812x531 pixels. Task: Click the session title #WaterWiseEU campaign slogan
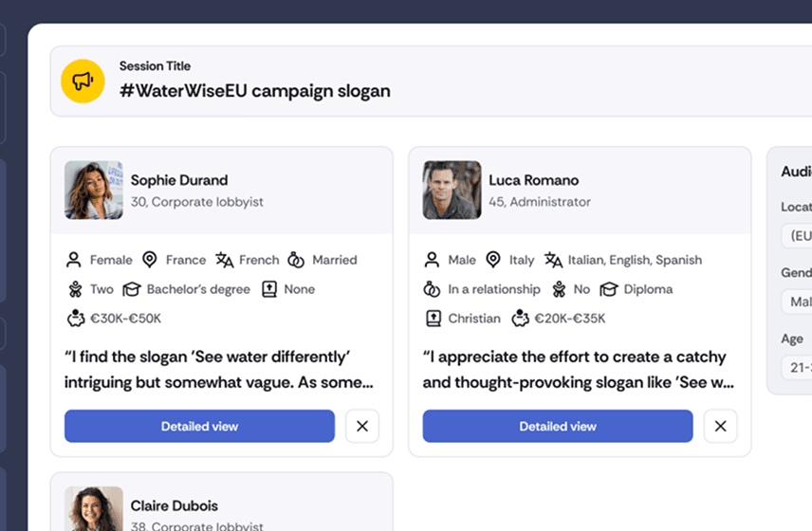coord(255,91)
